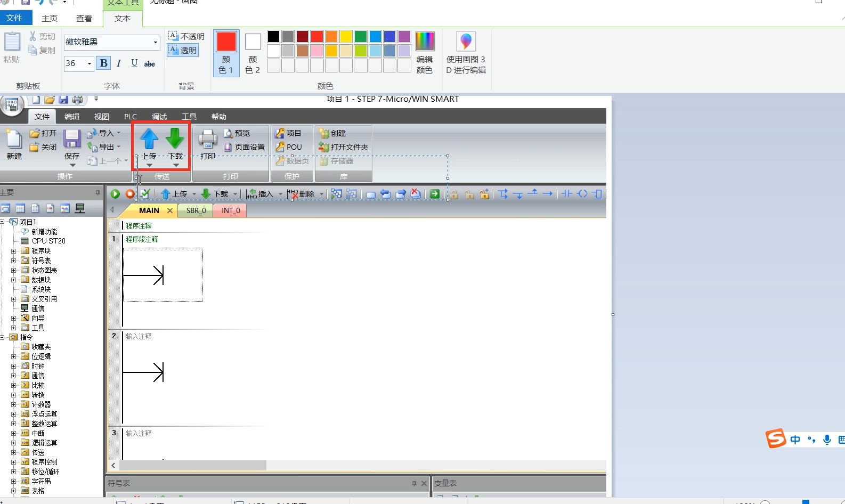Switch to Paint 查看 ribbon tab

pos(84,18)
